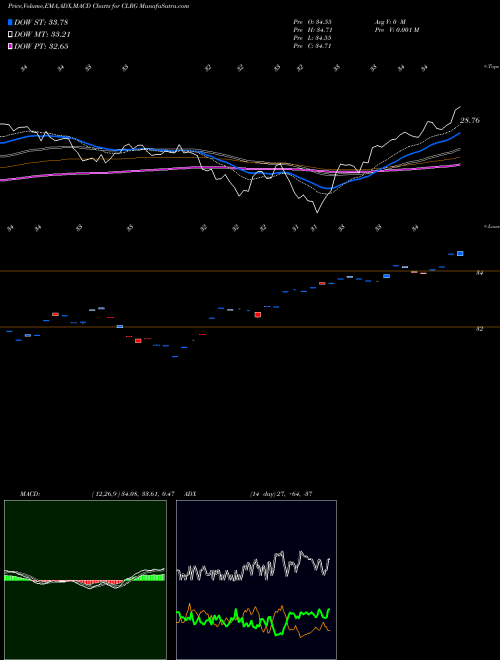This screenshot has width=500, height=660.
Task: Click the 32 price level axis label
Action: pos(479,329)
